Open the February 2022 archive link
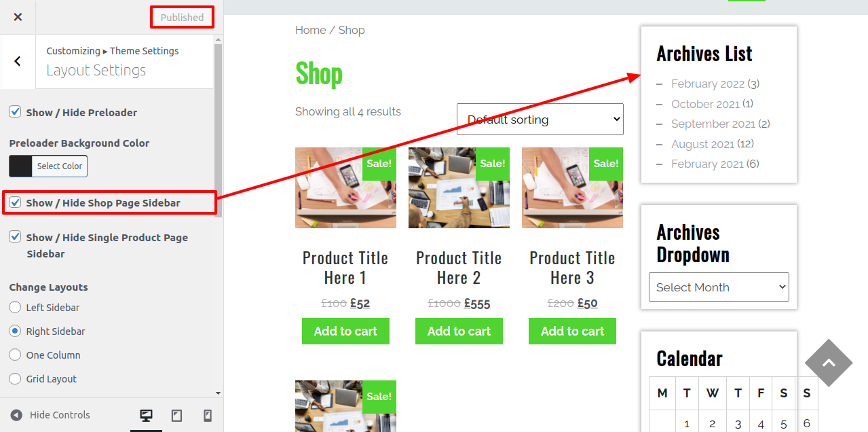This screenshot has height=432, width=868. tap(708, 84)
